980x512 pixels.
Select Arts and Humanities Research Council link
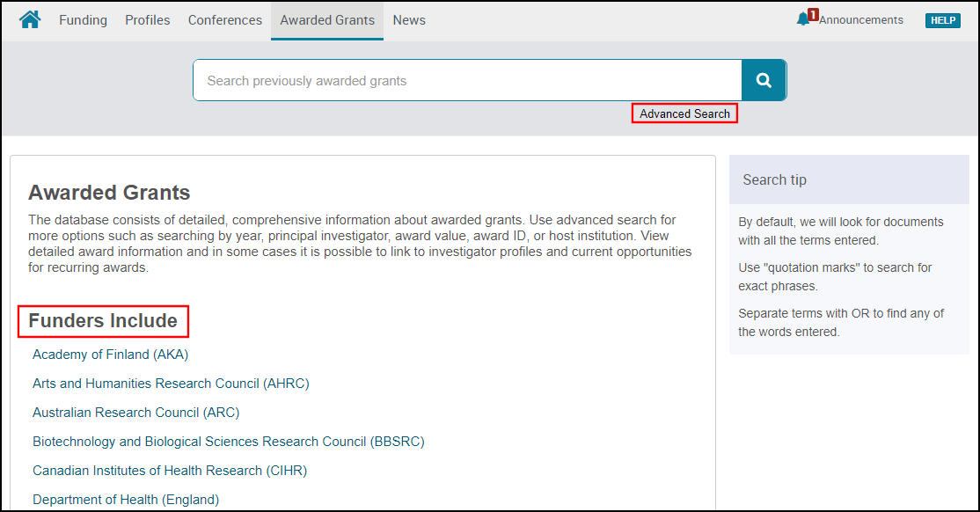coord(171,384)
